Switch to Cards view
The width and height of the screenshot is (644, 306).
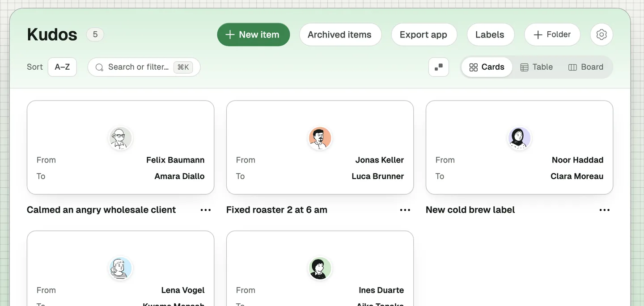point(487,67)
